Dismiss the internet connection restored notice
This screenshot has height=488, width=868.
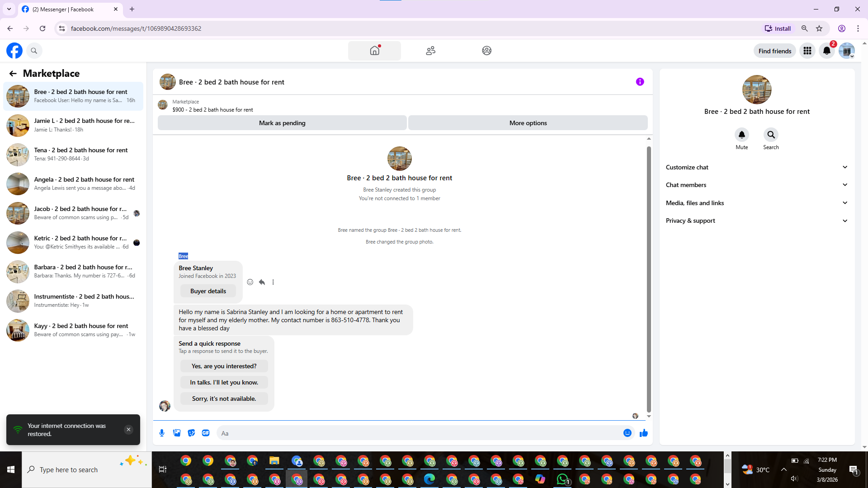tap(128, 430)
